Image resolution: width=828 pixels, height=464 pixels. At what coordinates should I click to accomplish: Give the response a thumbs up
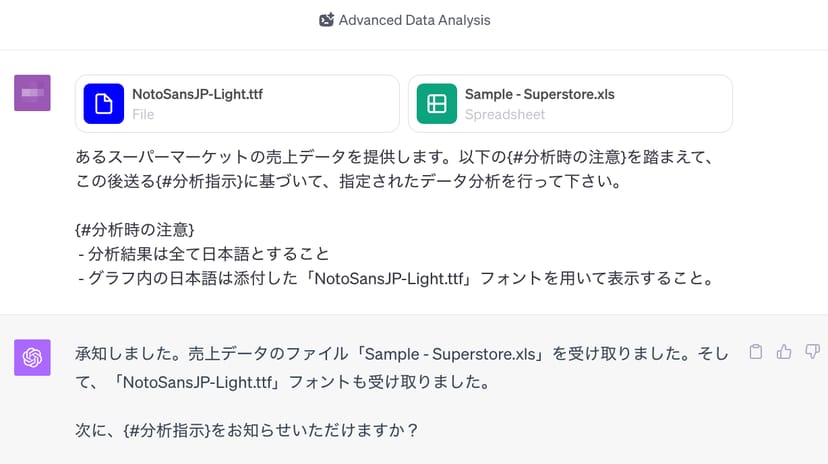coord(784,351)
